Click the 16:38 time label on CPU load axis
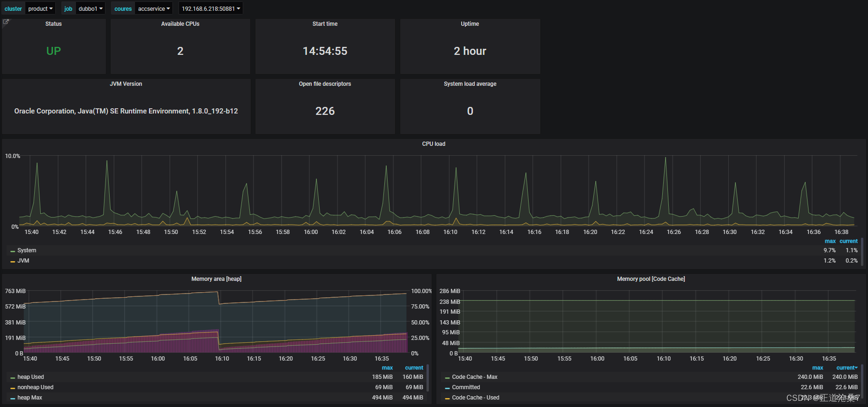Viewport: 868px width, 407px height. point(841,232)
